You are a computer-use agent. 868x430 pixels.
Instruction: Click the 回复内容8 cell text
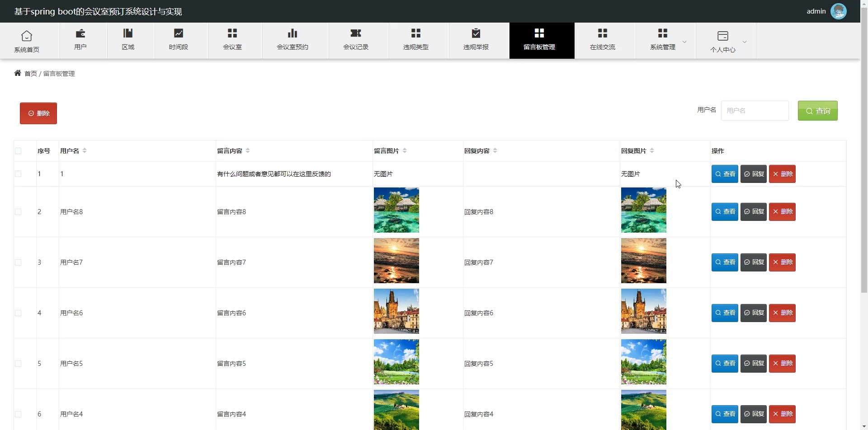click(479, 212)
